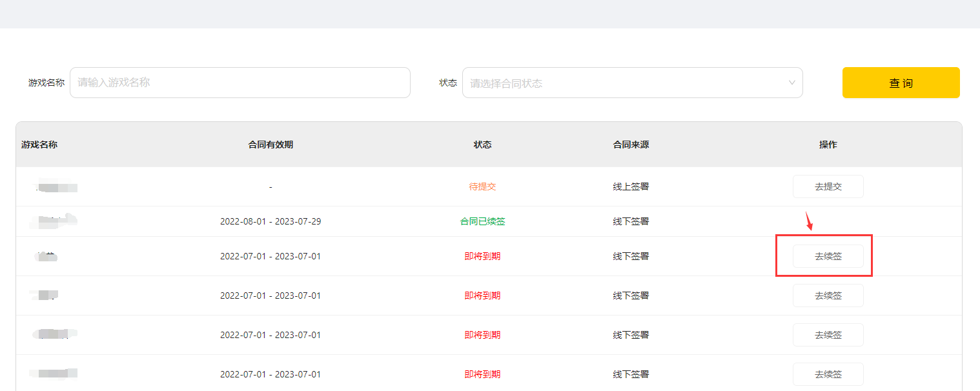Click 去续签 directly below the red-boxed button
The image size is (980, 391).
(828, 296)
